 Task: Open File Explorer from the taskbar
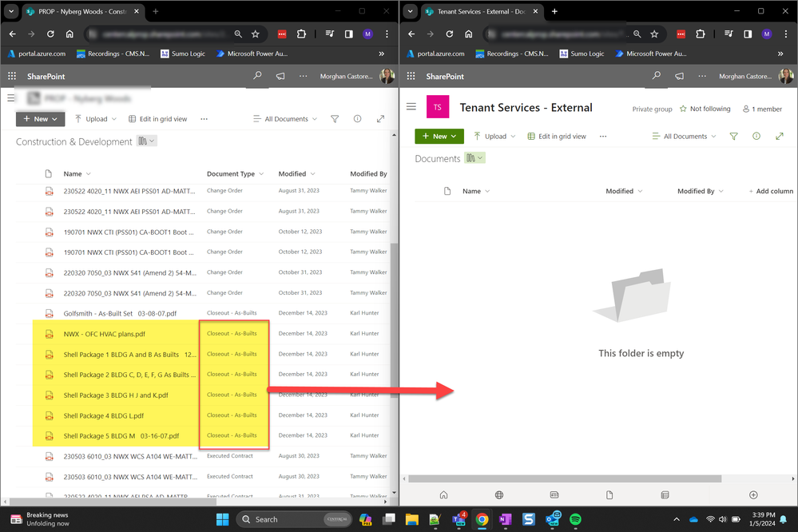tap(411, 519)
